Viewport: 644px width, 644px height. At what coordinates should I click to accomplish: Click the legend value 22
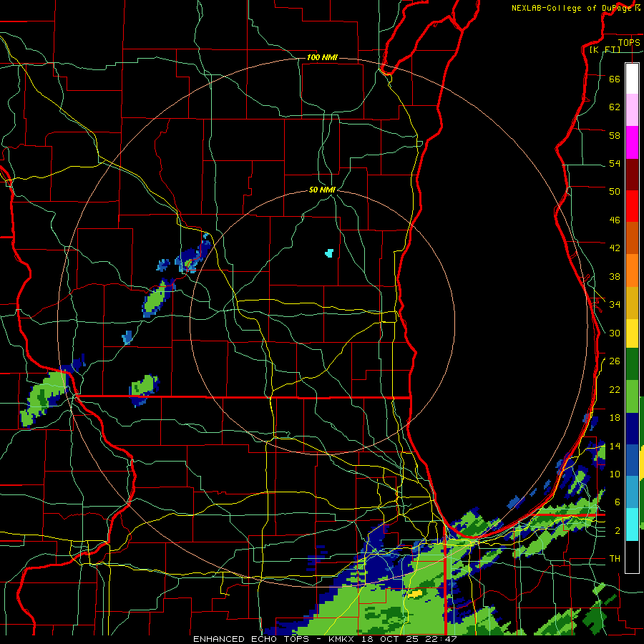click(x=615, y=390)
